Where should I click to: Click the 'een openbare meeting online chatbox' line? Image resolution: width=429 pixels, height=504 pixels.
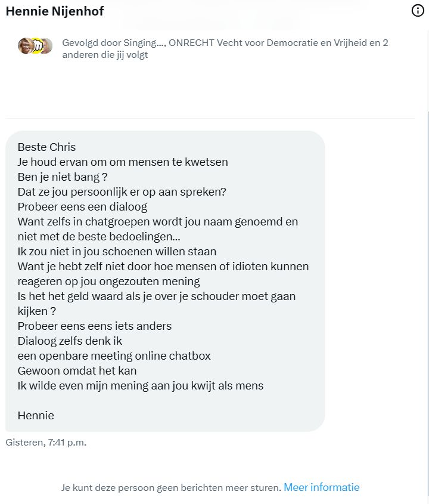pyautogui.click(x=114, y=356)
